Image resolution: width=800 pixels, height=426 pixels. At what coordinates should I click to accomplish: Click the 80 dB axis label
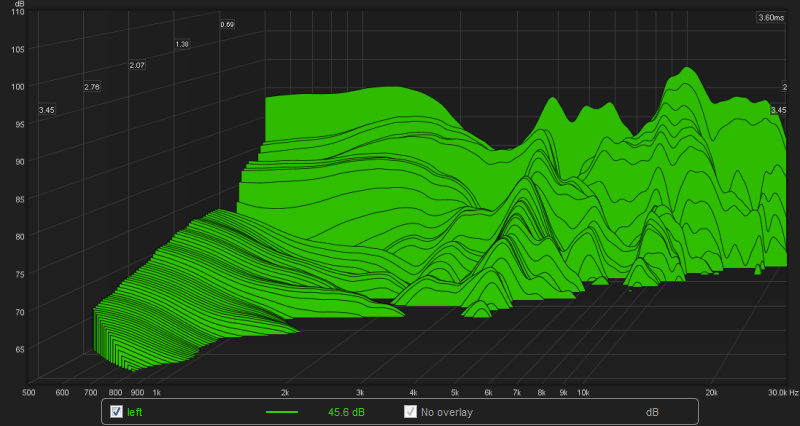pos(20,236)
